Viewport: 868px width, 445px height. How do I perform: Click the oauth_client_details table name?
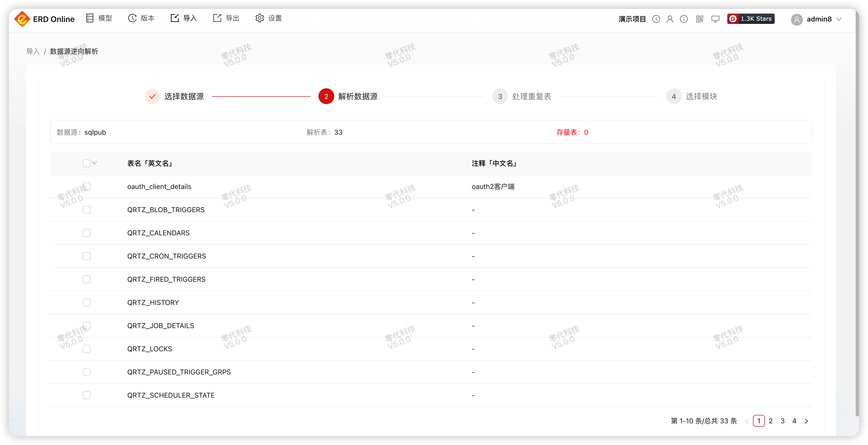click(159, 186)
